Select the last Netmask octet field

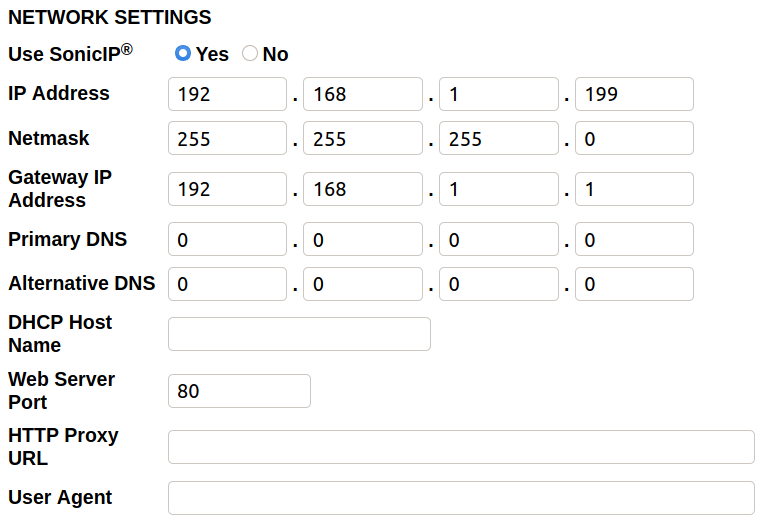[x=634, y=138]
